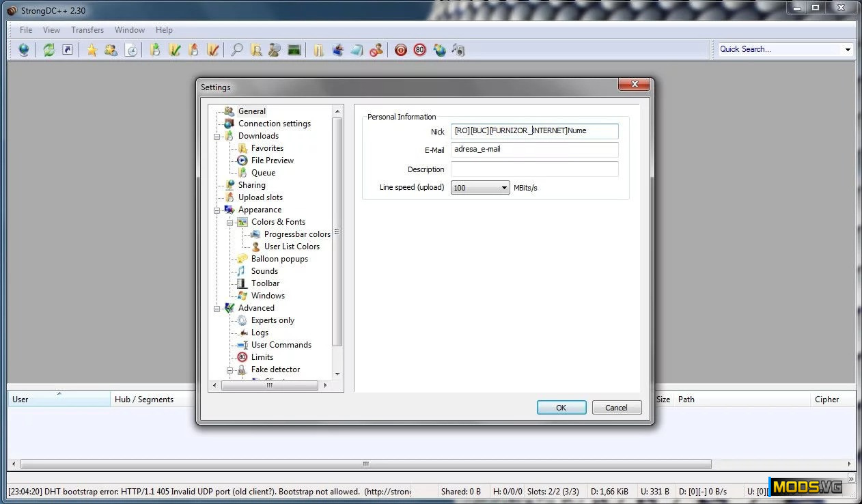This screenshot has height=504, width=862.
Task: Toggle sound via the speaker note icon
Action: point(458,50)
